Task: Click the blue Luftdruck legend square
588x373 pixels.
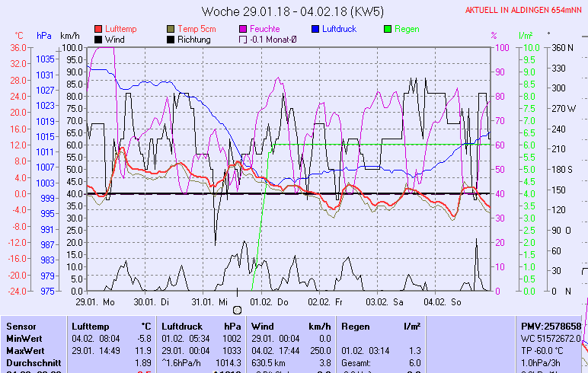Action: pyautogui.click(x=316, y=29)
